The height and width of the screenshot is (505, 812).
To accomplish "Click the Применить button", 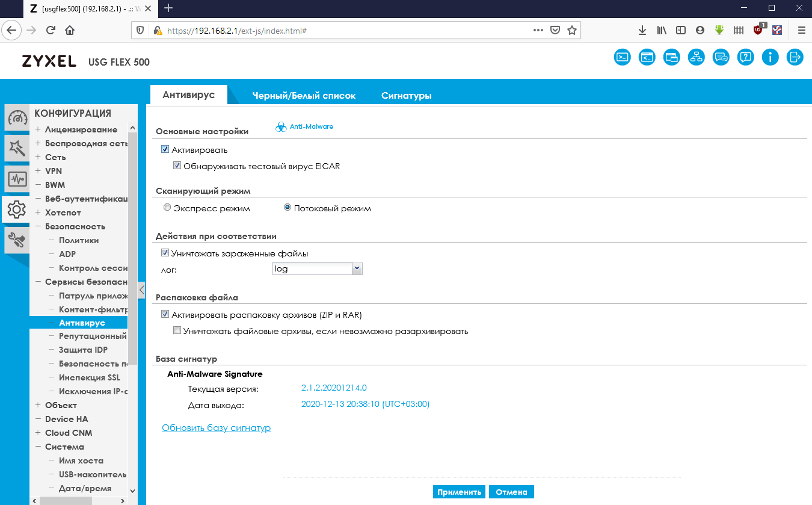I will coord(460,492).
